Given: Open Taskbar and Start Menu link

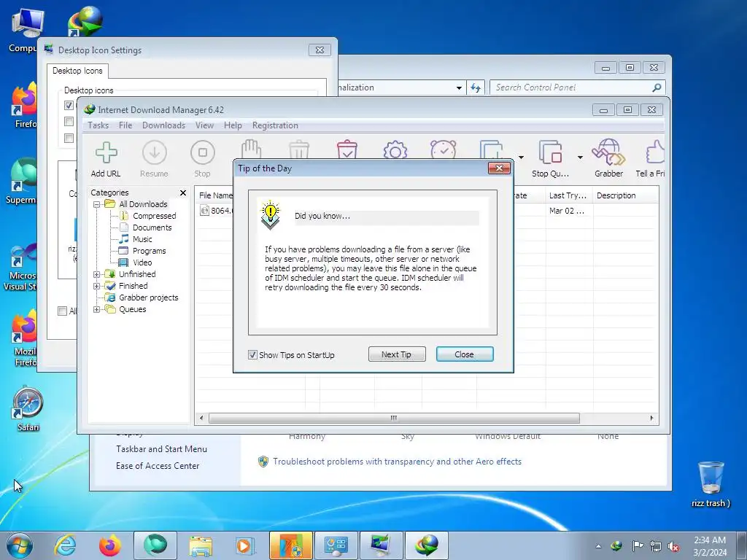Looking at the screenshot, I should pos(161,449).
